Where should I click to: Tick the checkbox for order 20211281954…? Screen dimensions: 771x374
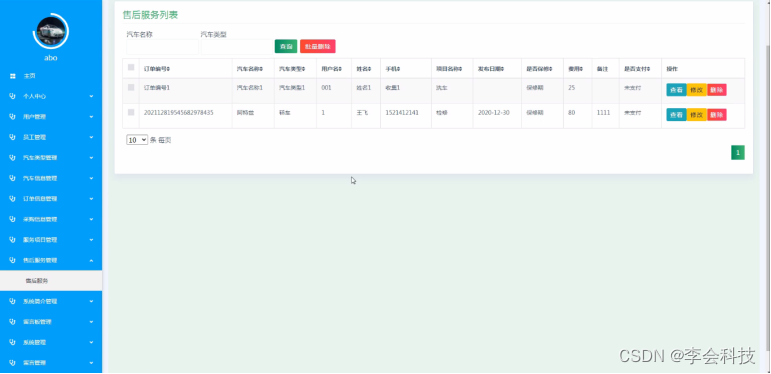click(x=131, y=112)
